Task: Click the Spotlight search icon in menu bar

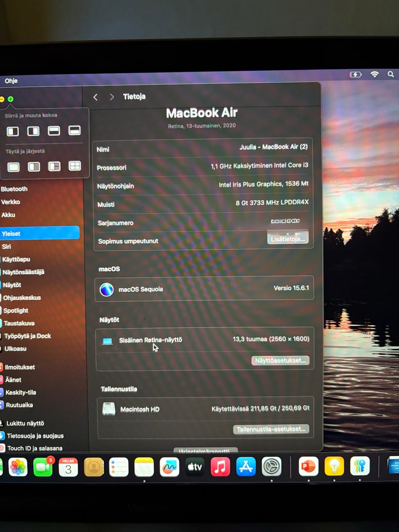Action: click(x=391, y=74)
